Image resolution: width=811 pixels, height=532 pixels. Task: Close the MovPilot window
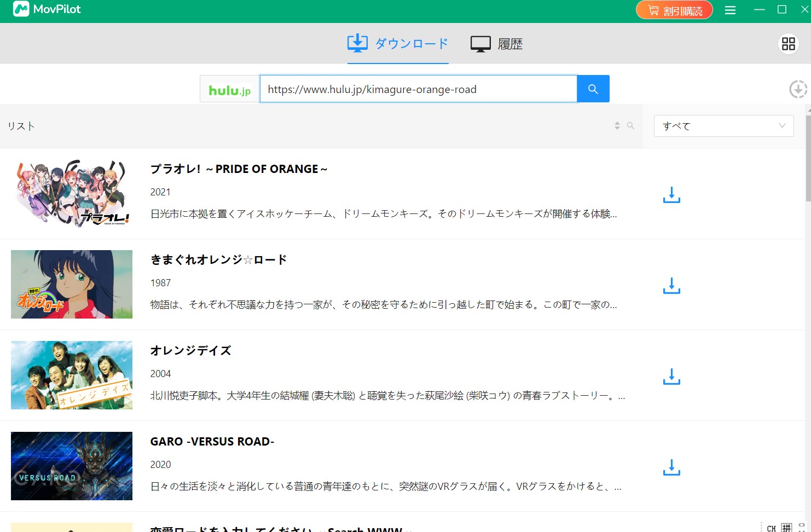pyautogui.click(x=804, y=9)
